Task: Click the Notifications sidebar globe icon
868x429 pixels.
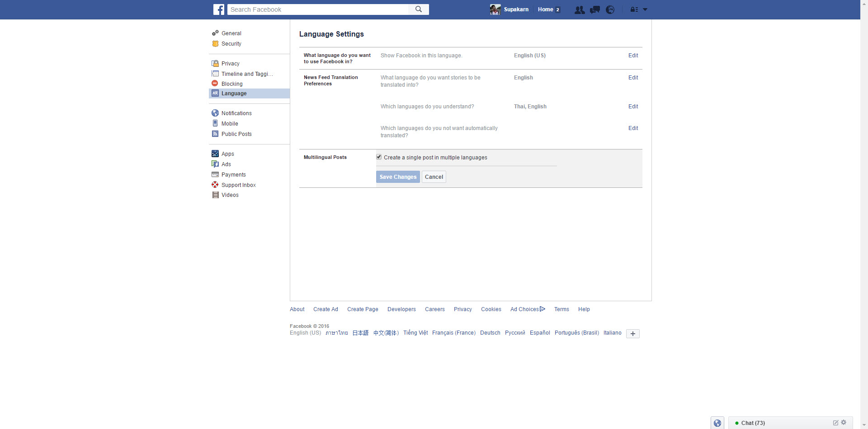Action: (215, 113)
